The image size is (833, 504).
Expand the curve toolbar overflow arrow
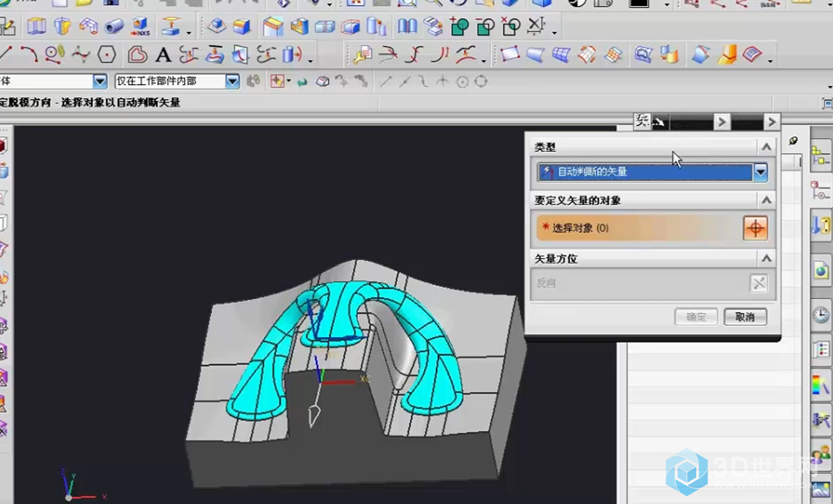pos(310,60)
